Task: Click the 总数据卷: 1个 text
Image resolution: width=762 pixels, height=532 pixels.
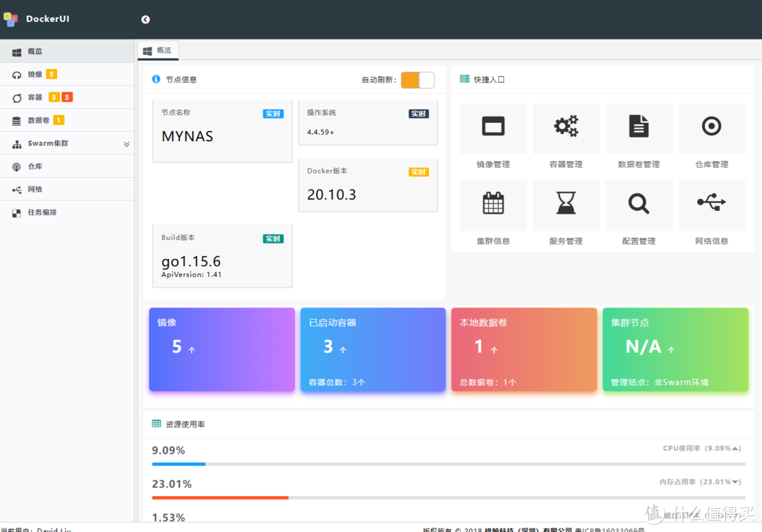Action: click(488, 382)
